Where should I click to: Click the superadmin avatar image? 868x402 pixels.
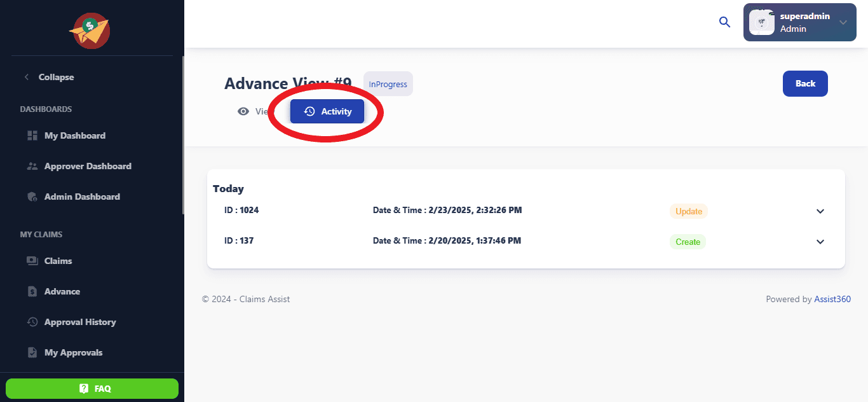coord(762,22)
